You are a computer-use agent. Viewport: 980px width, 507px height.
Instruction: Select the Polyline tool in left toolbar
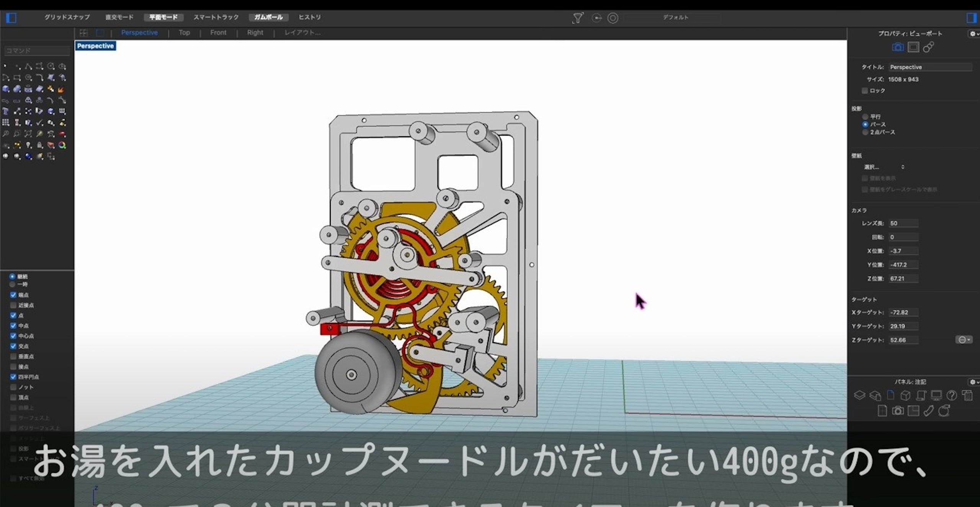[x=28, y=67]
